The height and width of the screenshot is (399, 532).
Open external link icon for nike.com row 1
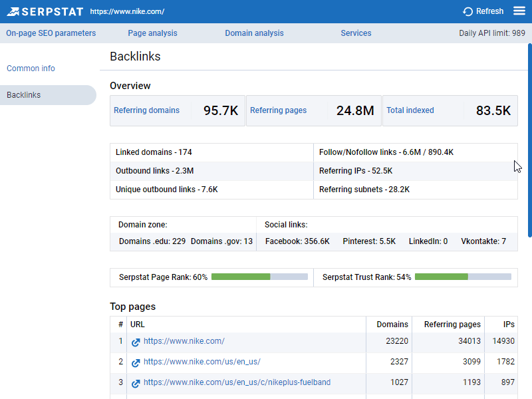tap(136, 342)
